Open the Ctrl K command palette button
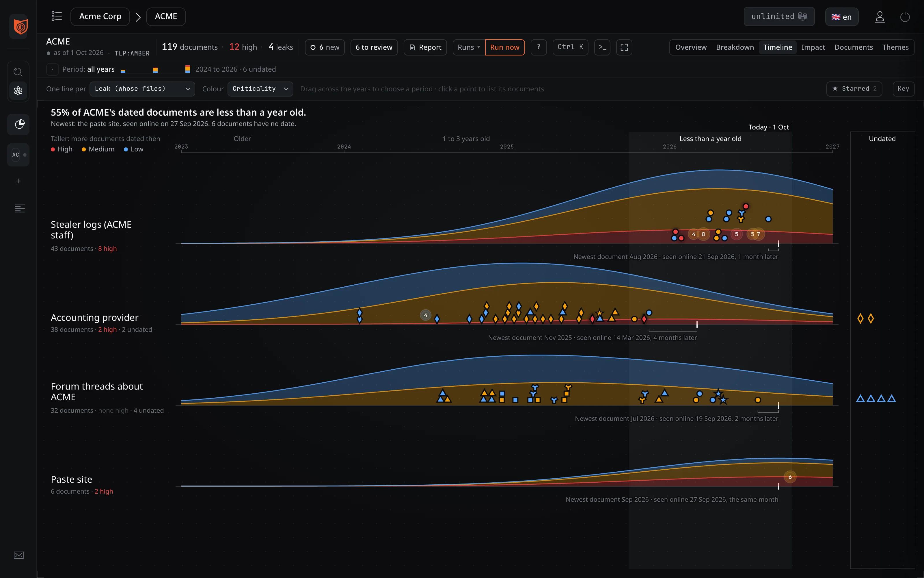Image resolution: width=924 pixels, height=578 pixels. tap(570, 47)
